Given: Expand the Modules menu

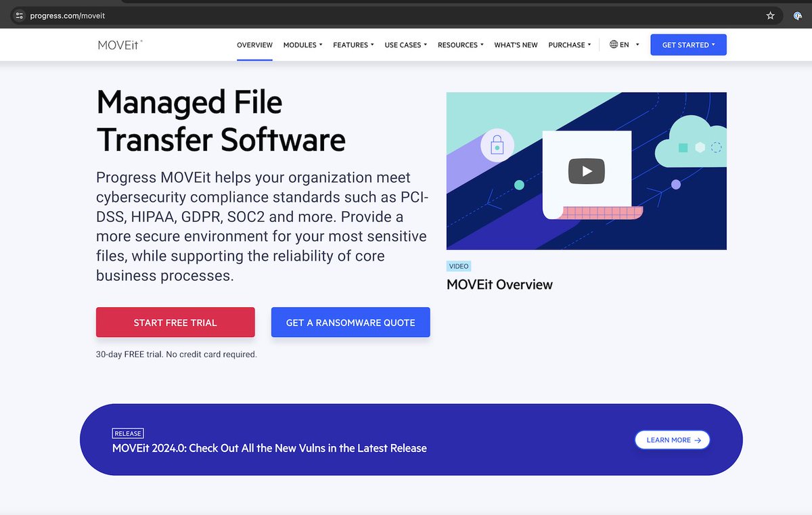Looking at the screenshot, I should point(302,45).
